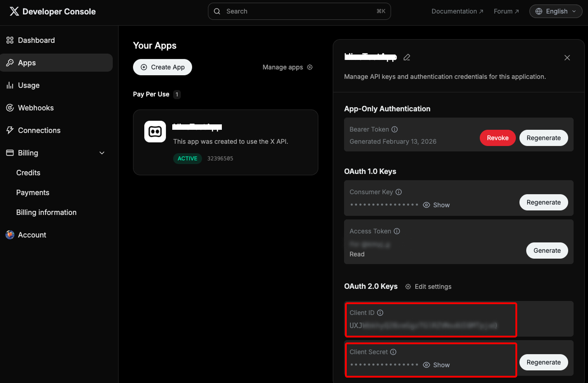
Task: Open Edit settings for OAuth 2.0 Keys
Action: coord(428,287)
